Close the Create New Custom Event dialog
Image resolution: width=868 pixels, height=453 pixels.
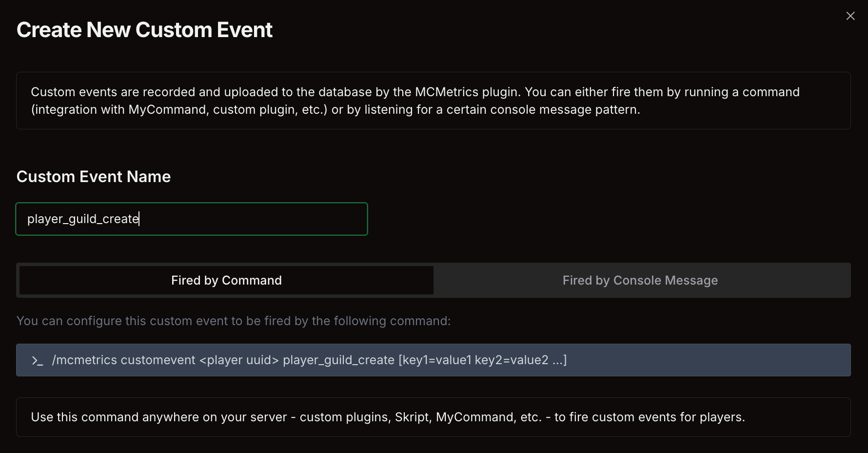point(850,16)
